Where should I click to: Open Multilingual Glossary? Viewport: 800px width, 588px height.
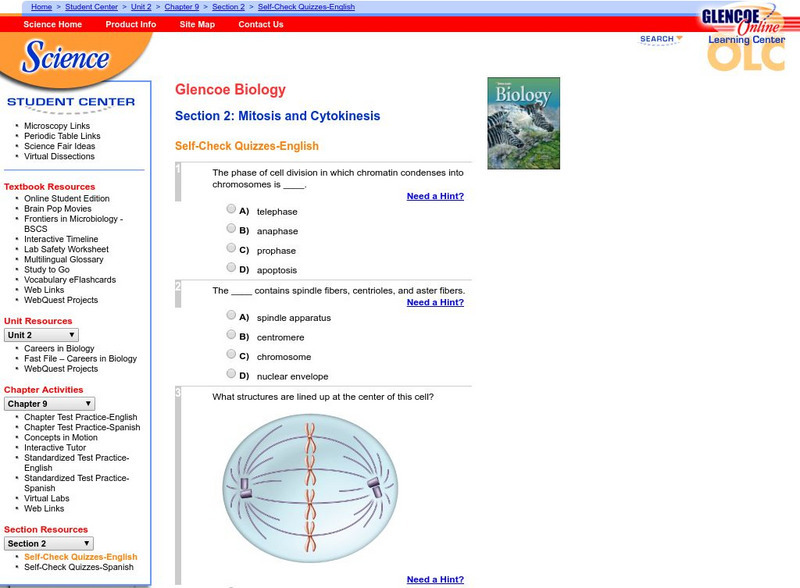(64, 259)
